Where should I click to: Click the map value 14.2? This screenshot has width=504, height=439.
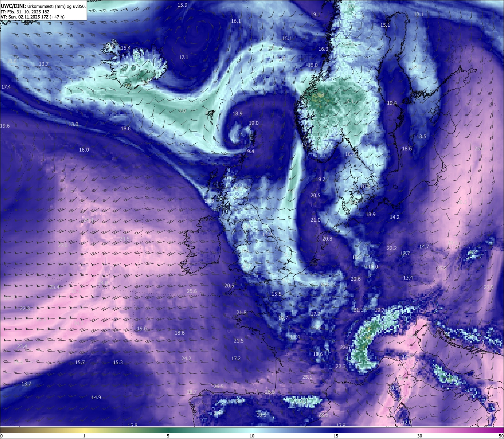point(395,217)
